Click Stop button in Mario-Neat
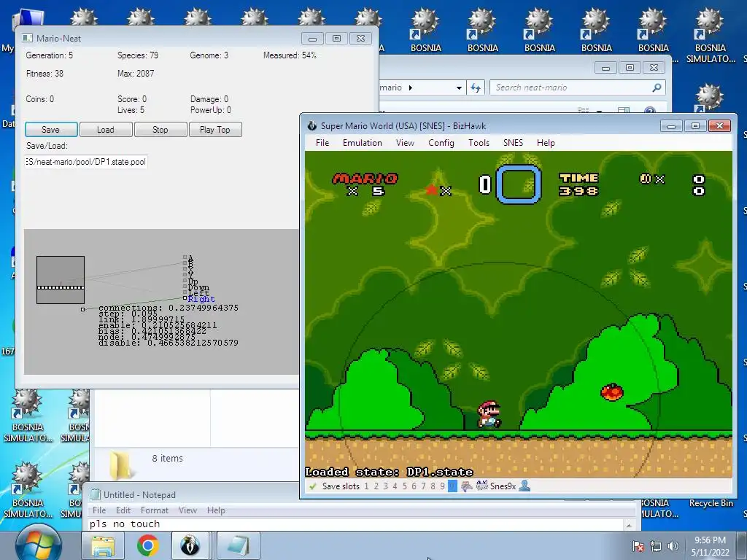 [160, 130]
